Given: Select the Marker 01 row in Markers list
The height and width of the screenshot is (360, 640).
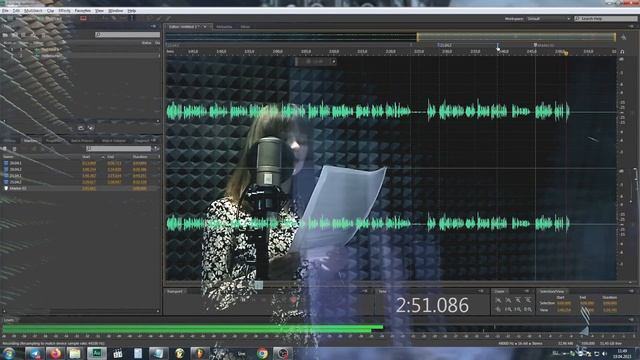Looking at the screenshot, I should (81, 189).
